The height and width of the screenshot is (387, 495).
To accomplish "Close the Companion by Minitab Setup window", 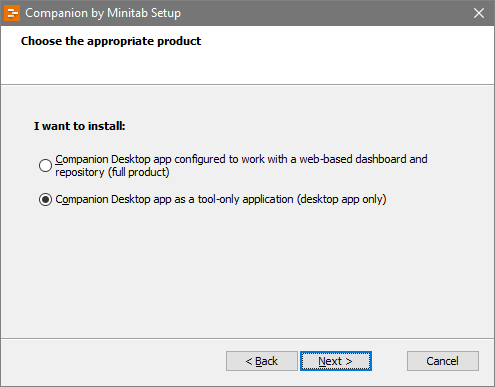I will (x=479, y=13).
